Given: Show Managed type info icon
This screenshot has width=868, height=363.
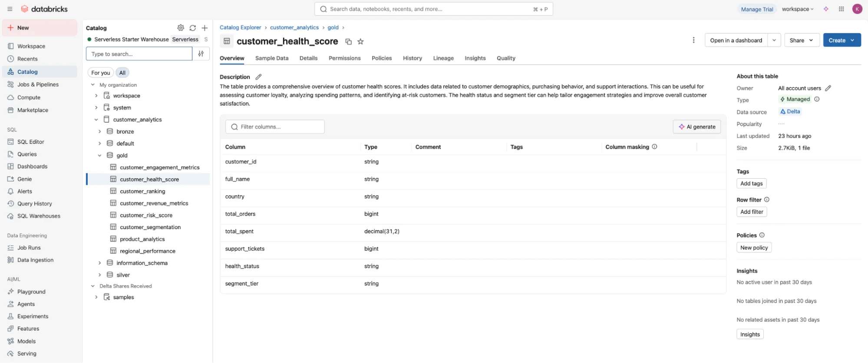Looking at the screenshot, I should [817, 99].
